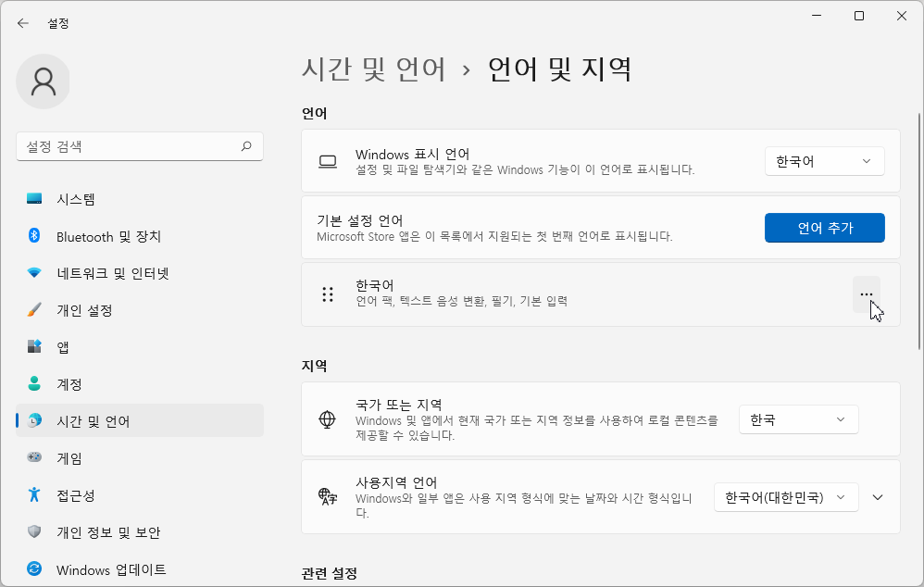Click the 사용지역 언어 globe-letter icon

(328, 497)
